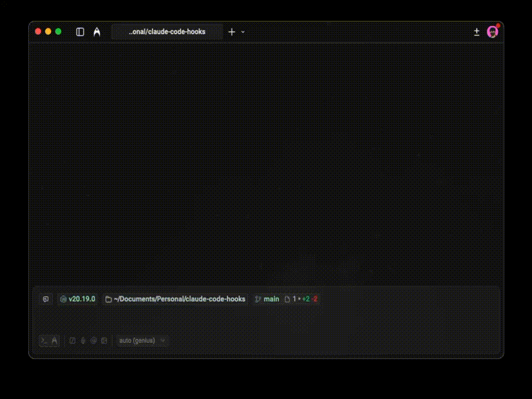Open the user profile avatar
The image size is (532, 399).
492,32
